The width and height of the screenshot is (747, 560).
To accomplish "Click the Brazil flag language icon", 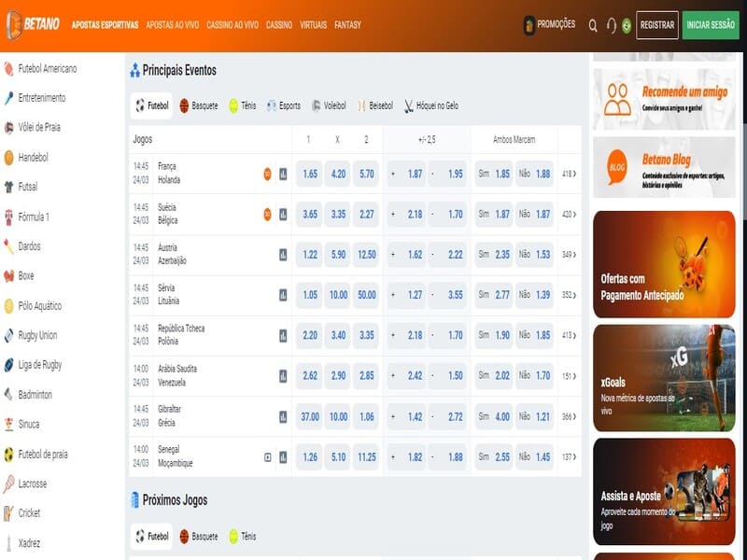I will pos(627,26).
